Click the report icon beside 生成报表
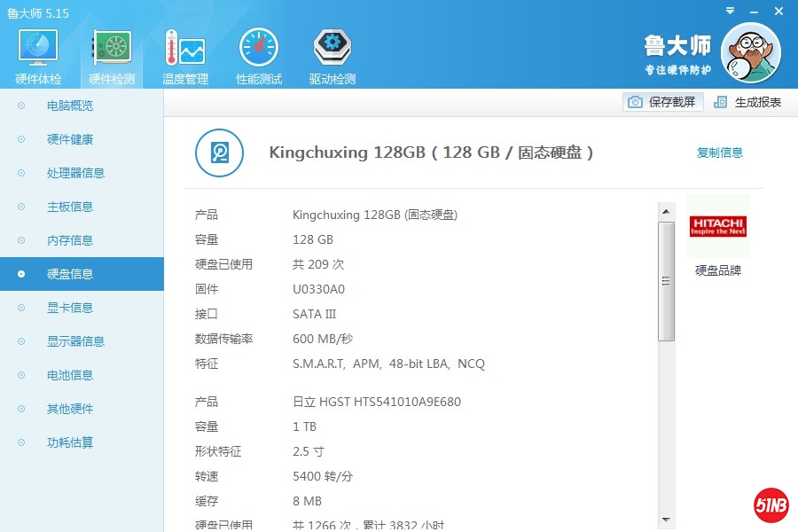The image size is (798, 532). [720, 102]
